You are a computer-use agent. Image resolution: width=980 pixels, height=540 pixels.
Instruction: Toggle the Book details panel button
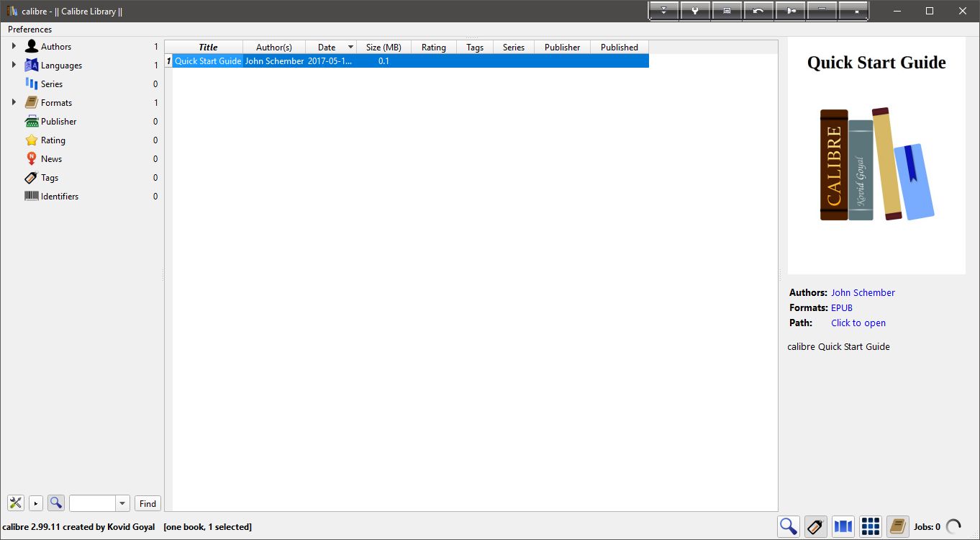click(898, 527)
